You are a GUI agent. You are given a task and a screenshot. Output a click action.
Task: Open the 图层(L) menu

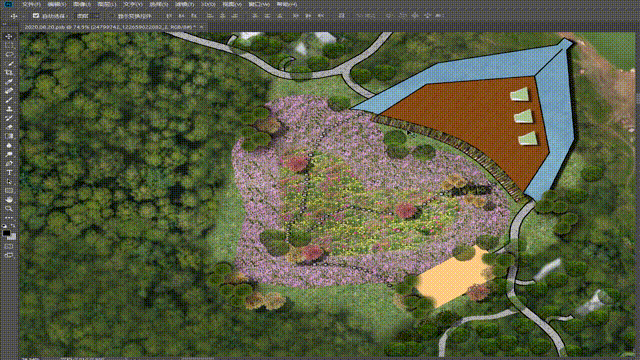pyautogui.click(x=107, y=4)
